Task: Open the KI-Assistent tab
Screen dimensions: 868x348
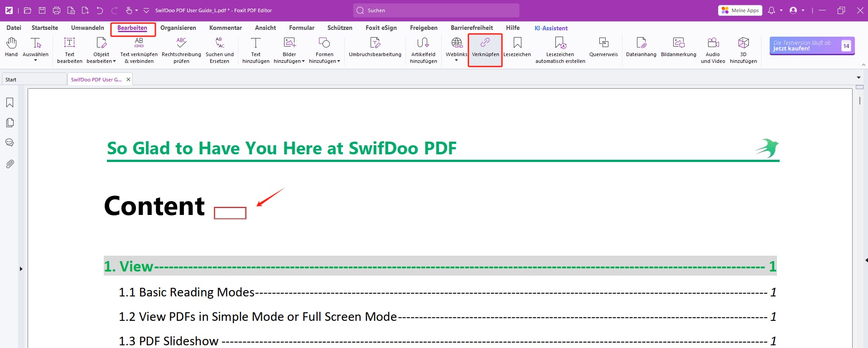Action: click(551, 28)
